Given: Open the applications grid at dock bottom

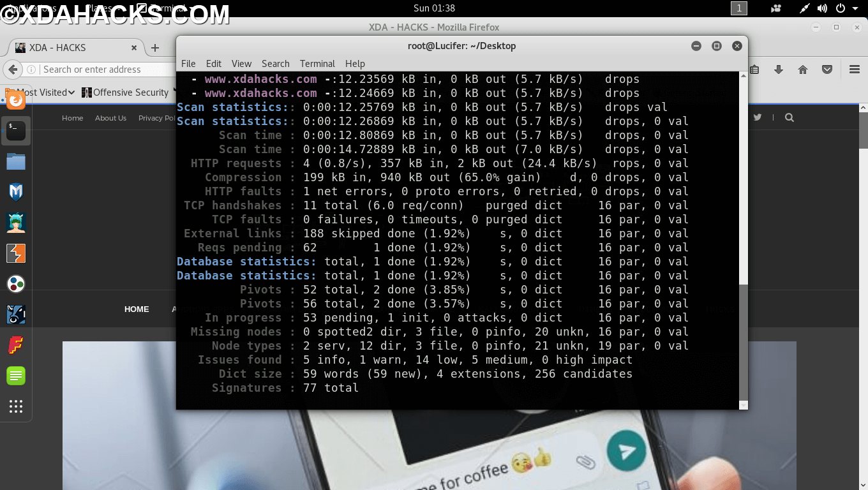Looking at the screenshot, I should [15, 406].
